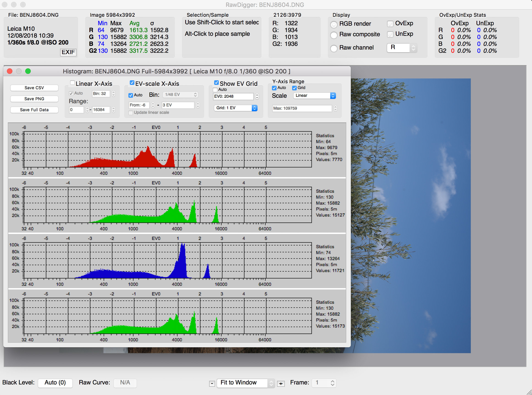Open the Grid: 1 EV dropdown
Screen dimensions: 532x395
click(236, 108)
